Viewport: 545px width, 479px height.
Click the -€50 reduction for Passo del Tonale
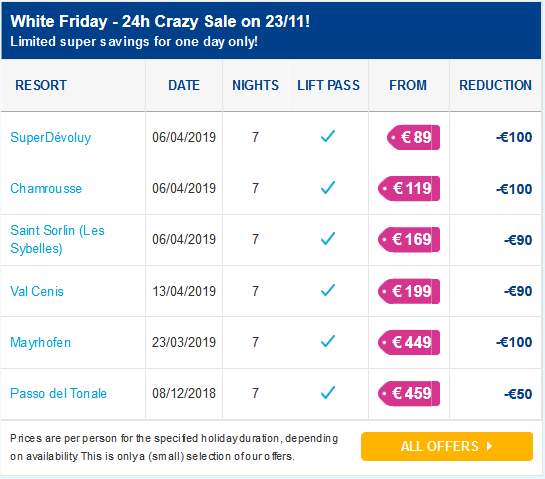tap(518, 394)
